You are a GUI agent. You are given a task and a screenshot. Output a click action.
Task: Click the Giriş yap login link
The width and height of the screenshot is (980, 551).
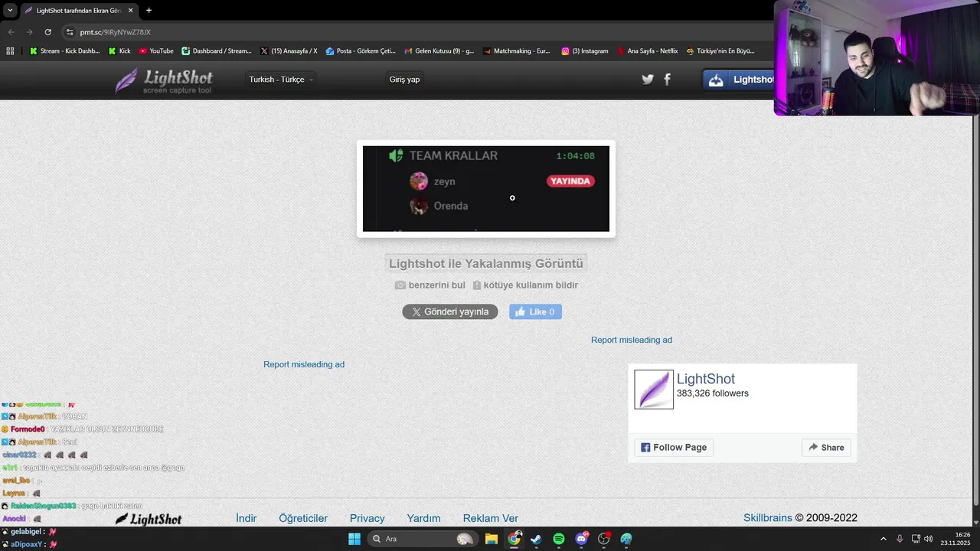[x=404, y=80]
